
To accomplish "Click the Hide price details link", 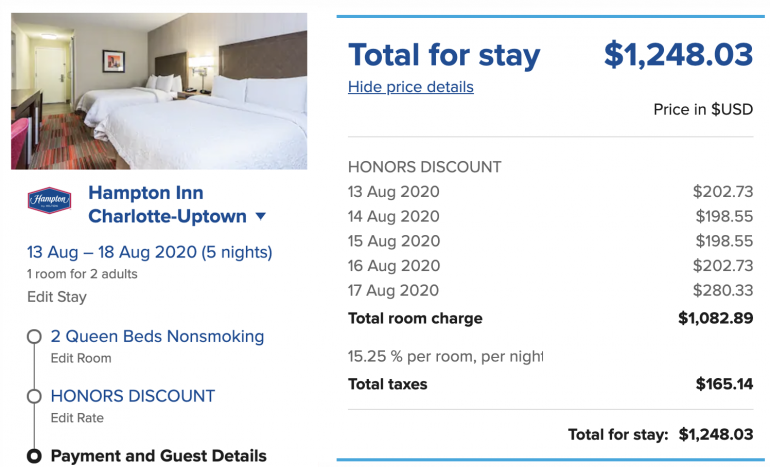I will pyautogui.click(x=410, y=87).
